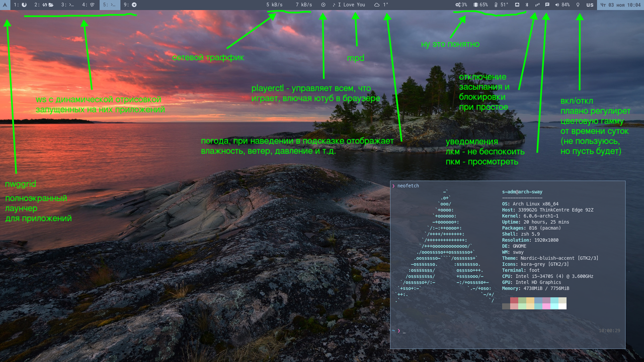
Task: Click the CPU usage gears icon showing 3%
Action: pos(458,5)
